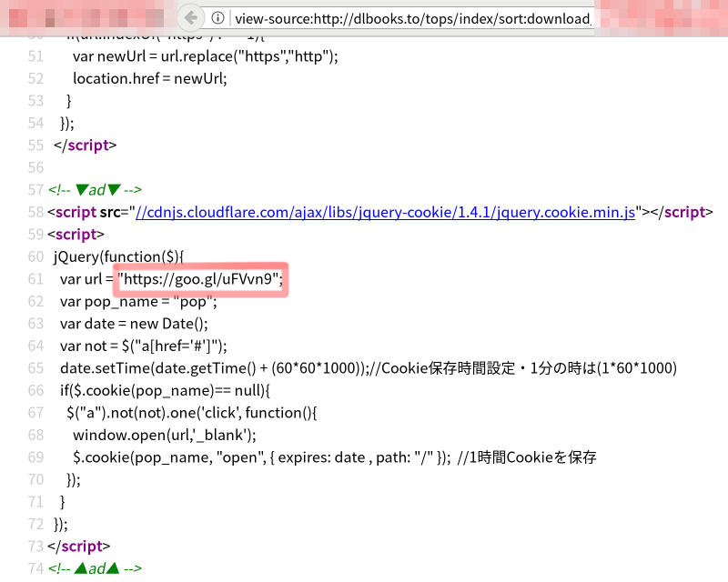Click the "if($.cookie(pop_name)== null){" line
The width and height of the screenshot is (728, 582).
165,390
